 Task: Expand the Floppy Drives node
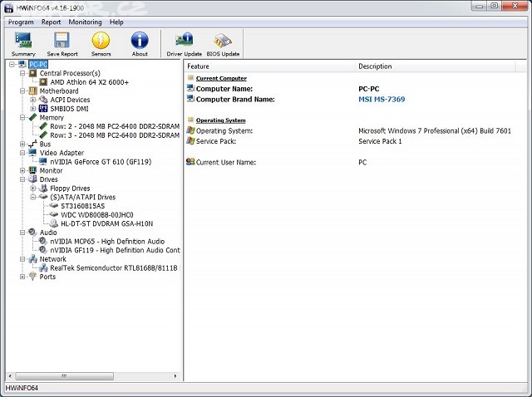coord(33,189)
